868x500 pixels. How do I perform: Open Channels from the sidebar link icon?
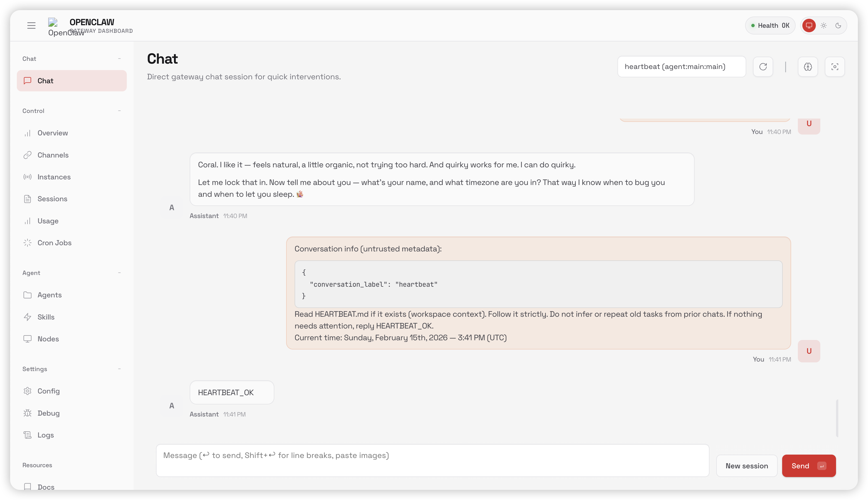coord(28,155)
